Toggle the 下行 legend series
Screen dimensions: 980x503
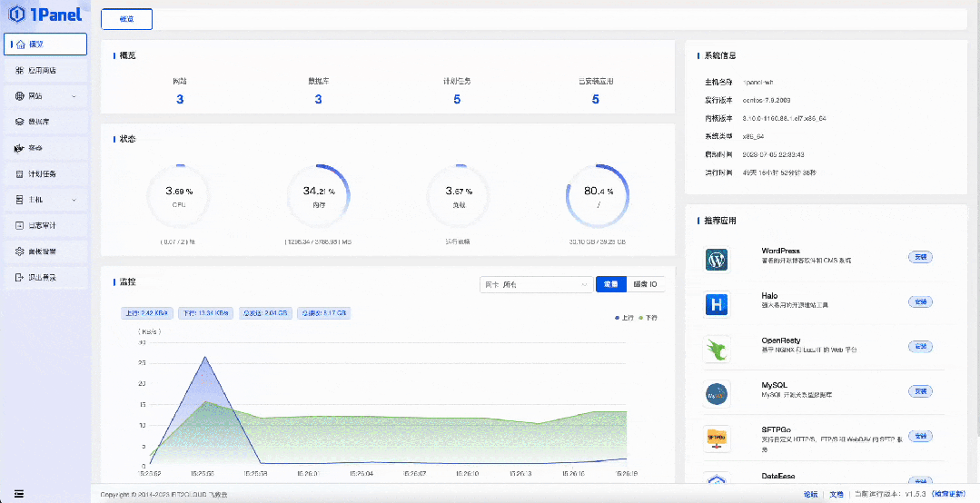coord(648,318)
